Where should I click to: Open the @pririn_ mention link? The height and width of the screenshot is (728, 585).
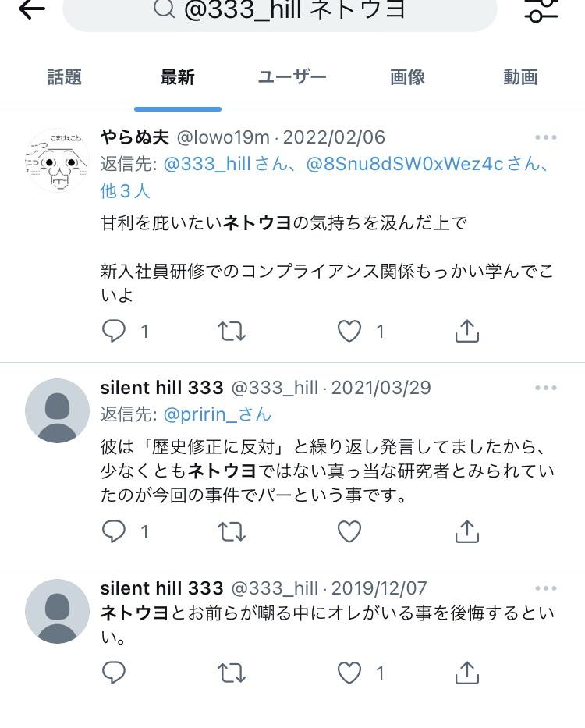218,414
